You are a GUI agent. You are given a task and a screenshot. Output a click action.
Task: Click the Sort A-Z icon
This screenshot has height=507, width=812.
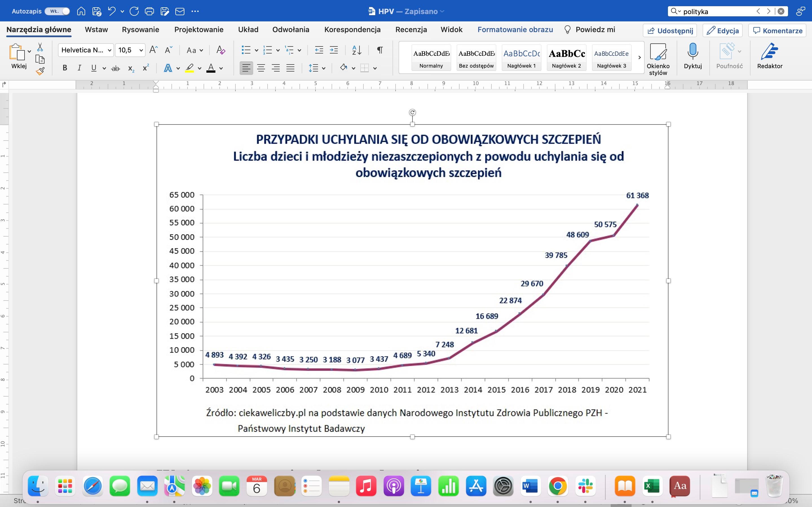point(357,50)
